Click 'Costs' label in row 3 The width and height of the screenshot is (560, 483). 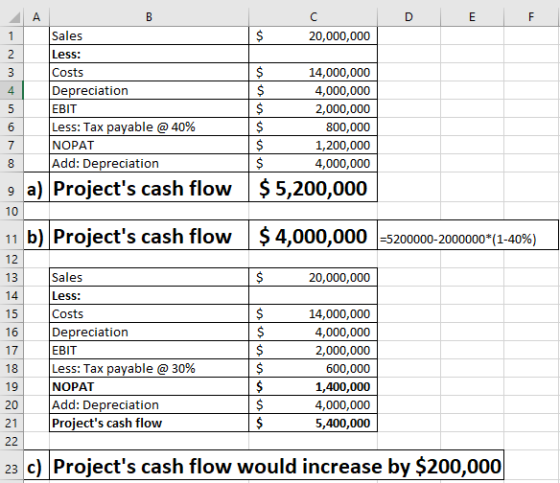(x=149, y=72)
